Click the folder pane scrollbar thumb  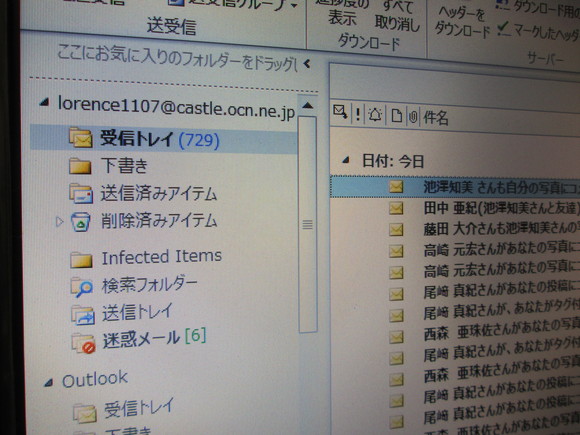point(308,225)
